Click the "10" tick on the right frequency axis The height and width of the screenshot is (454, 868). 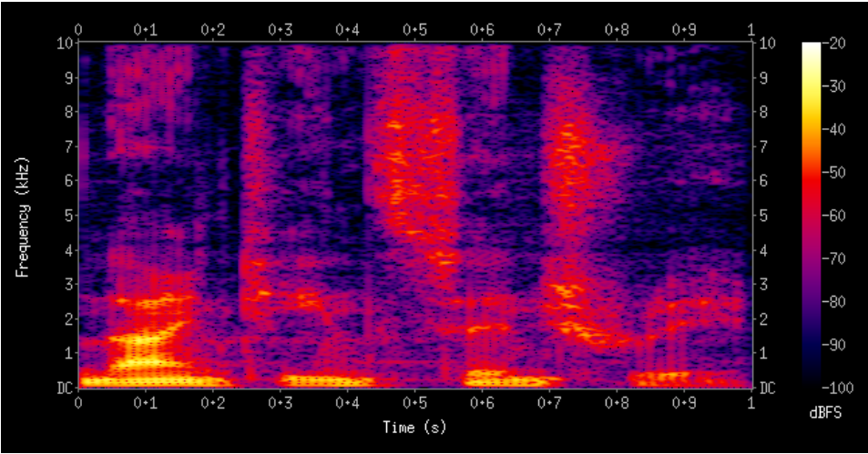767,43
